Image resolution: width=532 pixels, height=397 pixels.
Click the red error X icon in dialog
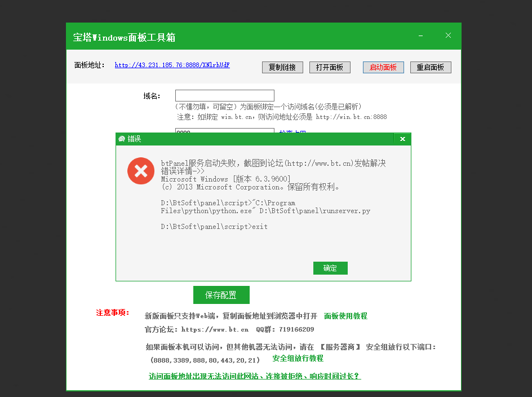pos(141,171)
